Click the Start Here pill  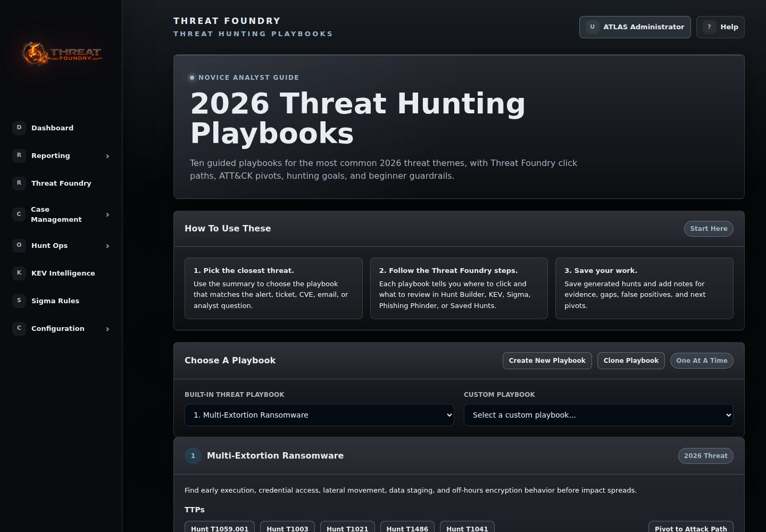[x=709, y=229]
